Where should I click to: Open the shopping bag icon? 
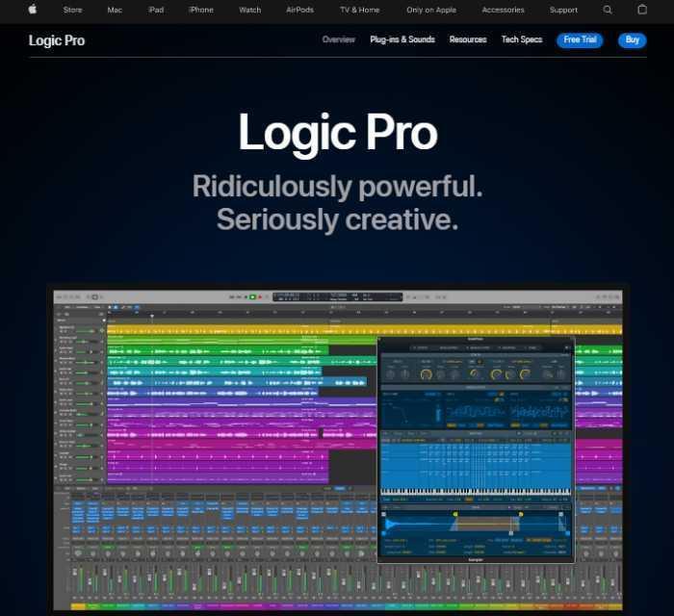pos(642,10)
